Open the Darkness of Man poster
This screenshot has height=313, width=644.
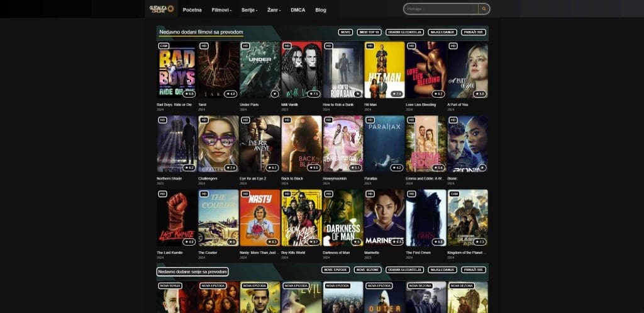[x=343, y=217]
